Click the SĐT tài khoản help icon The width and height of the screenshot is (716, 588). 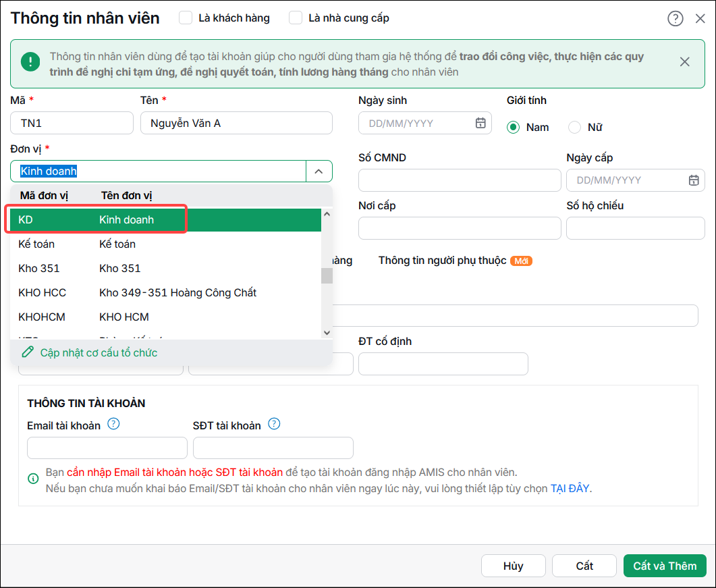coord(274,424)
